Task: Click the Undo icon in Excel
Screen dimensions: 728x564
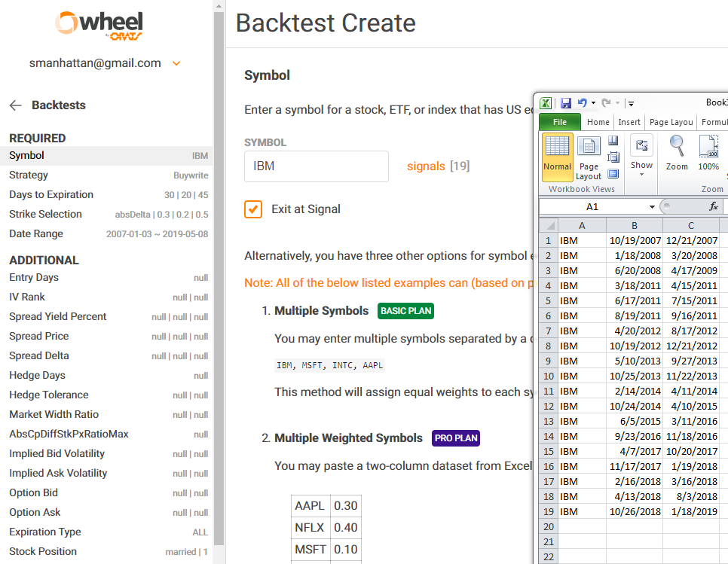Action: (x=582, y=102)
